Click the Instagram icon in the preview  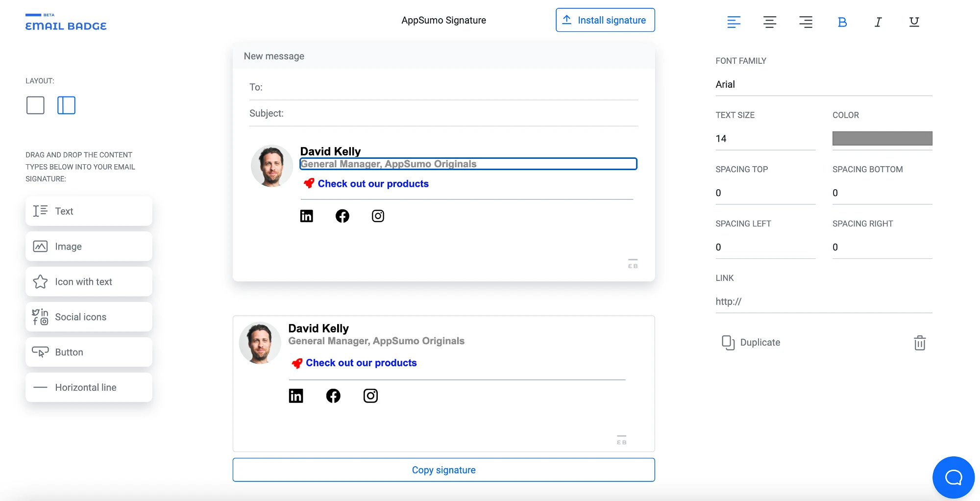[x=370, y=396]
